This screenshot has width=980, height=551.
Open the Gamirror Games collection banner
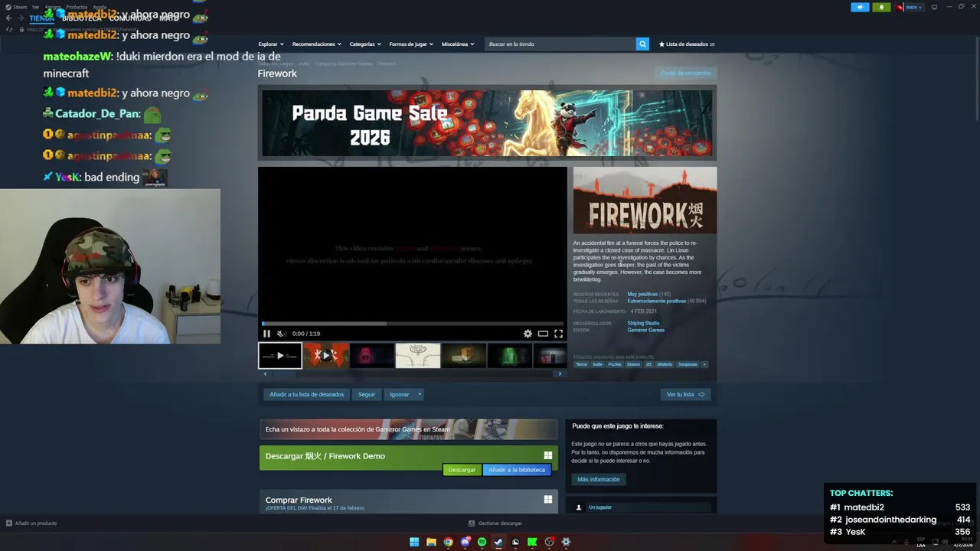click(x=409, y=429)
